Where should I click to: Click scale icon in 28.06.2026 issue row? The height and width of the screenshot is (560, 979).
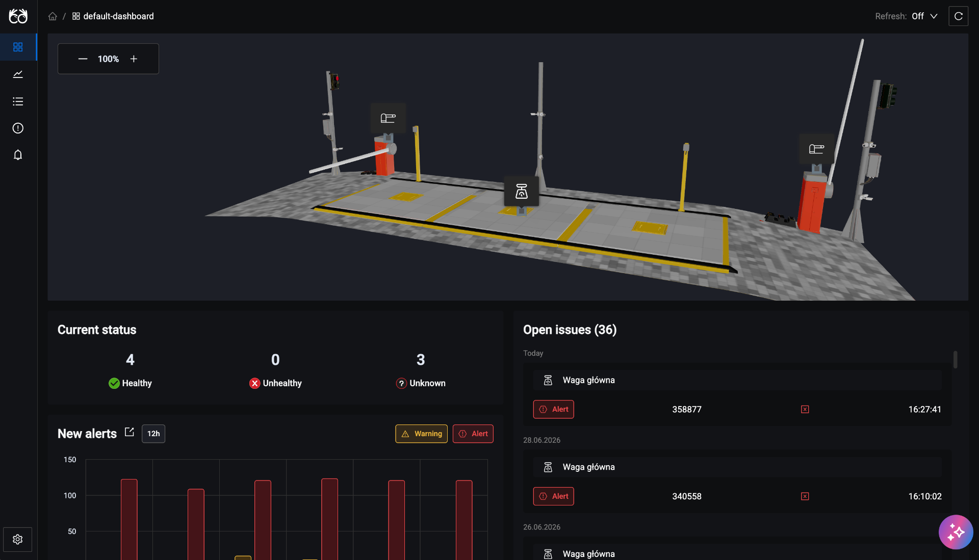pyautogui.click(x=548, y=467)
